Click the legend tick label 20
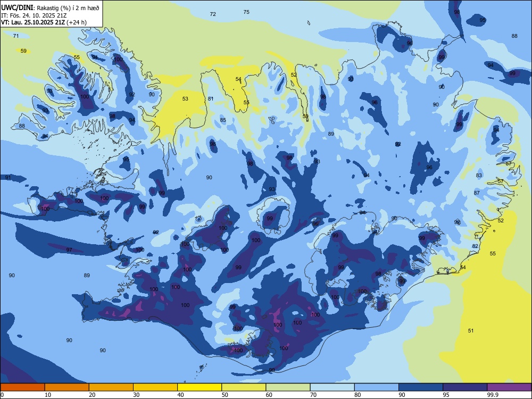This screenshot has height=399, width=532. pos(92,395)
